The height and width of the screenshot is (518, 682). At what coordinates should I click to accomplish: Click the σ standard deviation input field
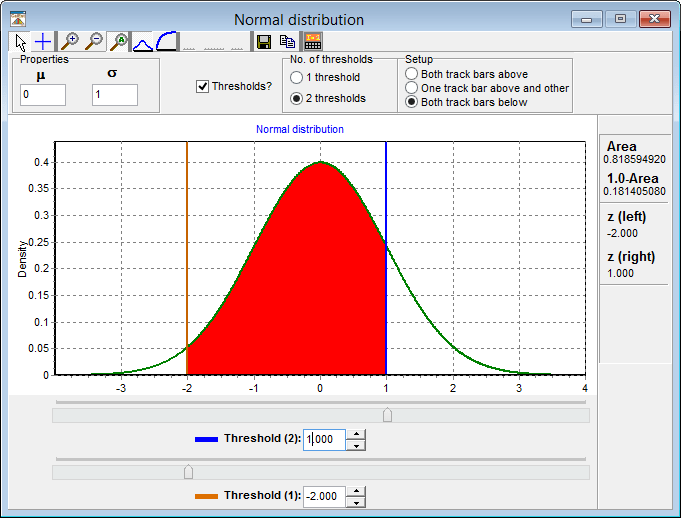click(x=115, y=95)
